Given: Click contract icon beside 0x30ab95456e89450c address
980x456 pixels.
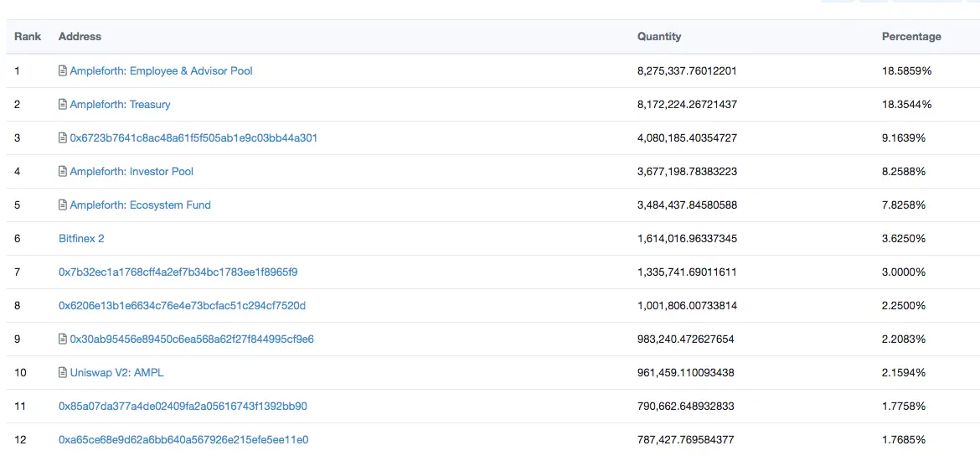Looking at the screenshot, I should click(63, 339).
